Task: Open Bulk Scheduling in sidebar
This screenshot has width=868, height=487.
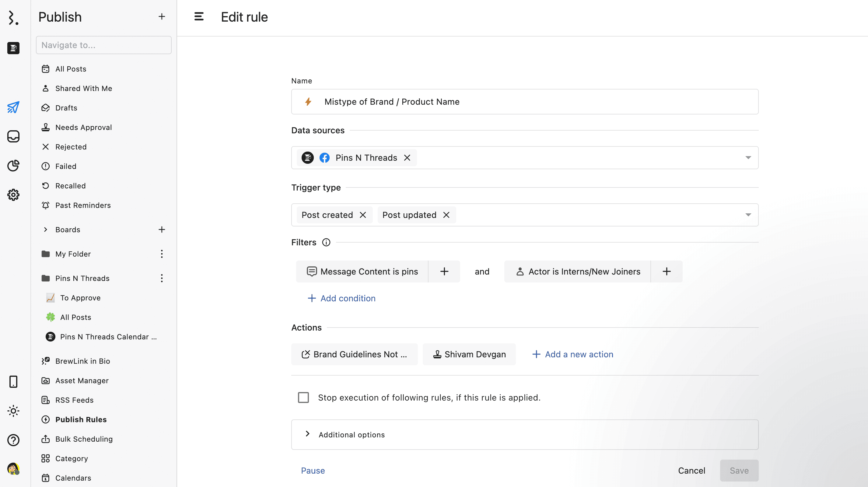Action: click(x=84, y=439)
